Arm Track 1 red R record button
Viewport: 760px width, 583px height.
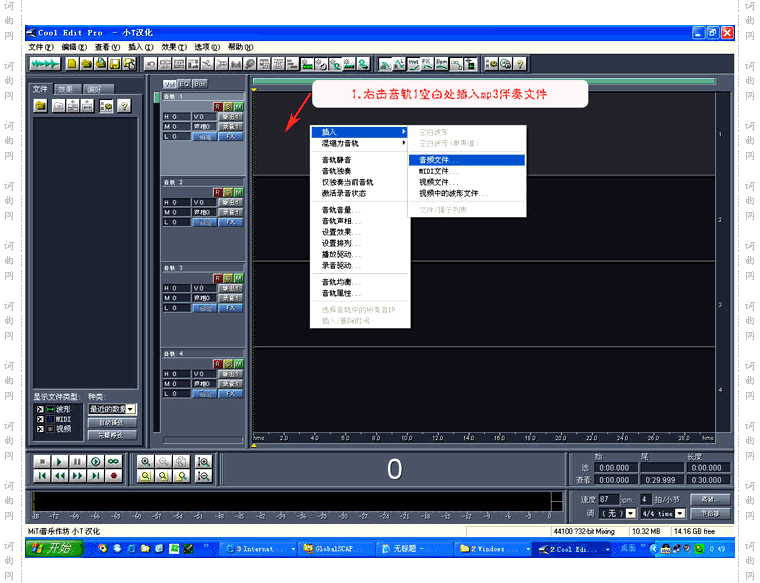point(218,107)
